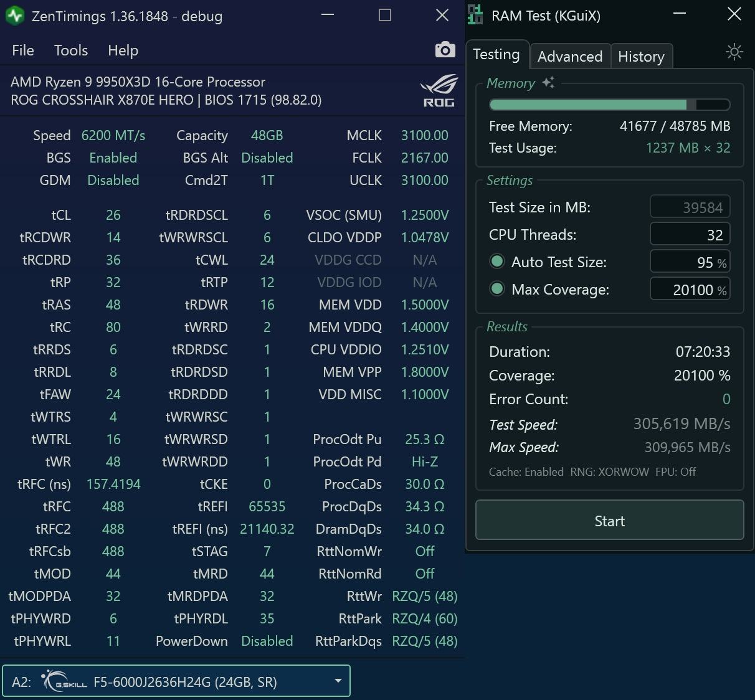
Task: Click the Test Size in MB field
Action: click(690, 207)
